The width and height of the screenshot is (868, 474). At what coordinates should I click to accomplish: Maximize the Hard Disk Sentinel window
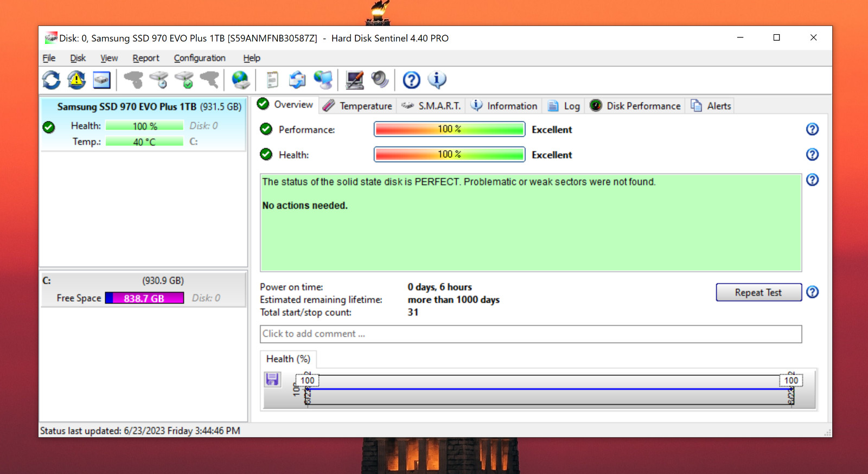coord(776,37)
